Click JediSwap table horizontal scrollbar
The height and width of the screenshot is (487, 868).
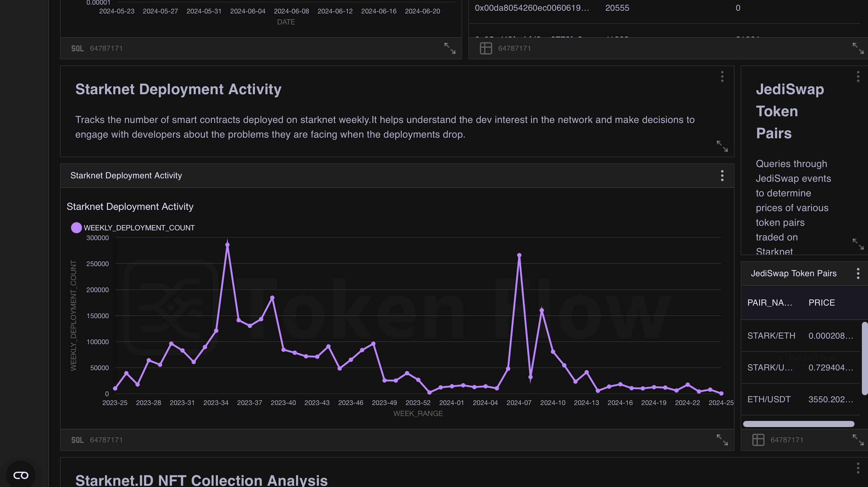[x=799, y=424]
